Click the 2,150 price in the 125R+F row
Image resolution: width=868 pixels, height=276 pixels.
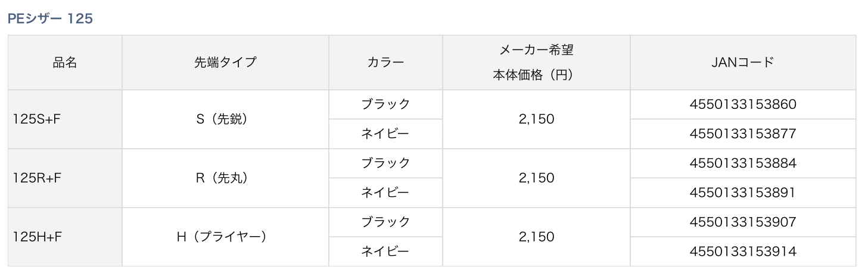tap(536, 178)
